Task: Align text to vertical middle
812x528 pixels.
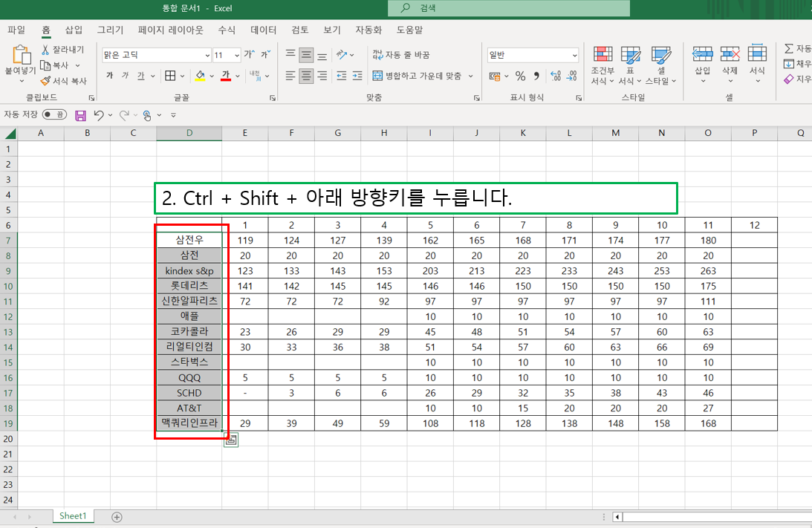Action: [x=306, y=54]
